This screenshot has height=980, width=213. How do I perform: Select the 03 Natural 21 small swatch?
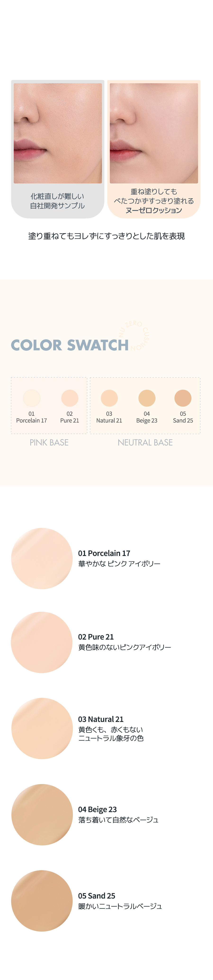click(x=109, y=398)
